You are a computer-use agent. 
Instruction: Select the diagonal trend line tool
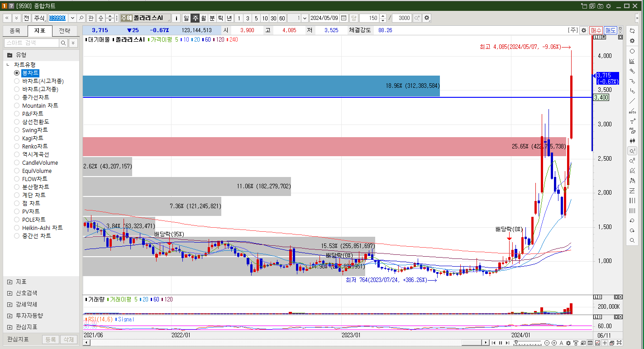tap(632, 101)
